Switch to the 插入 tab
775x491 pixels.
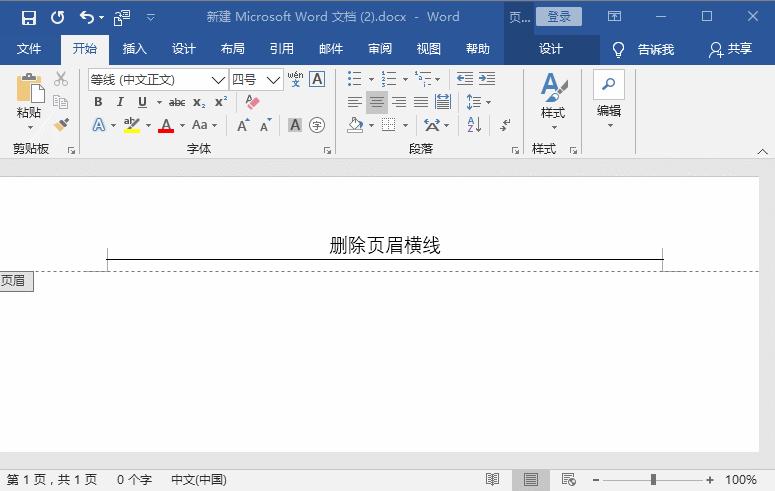point(134,48)
